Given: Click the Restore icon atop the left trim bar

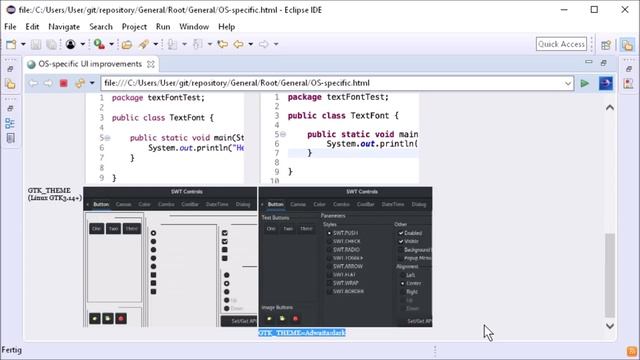Looking at the screenshot, I should [x=11, y=69].
